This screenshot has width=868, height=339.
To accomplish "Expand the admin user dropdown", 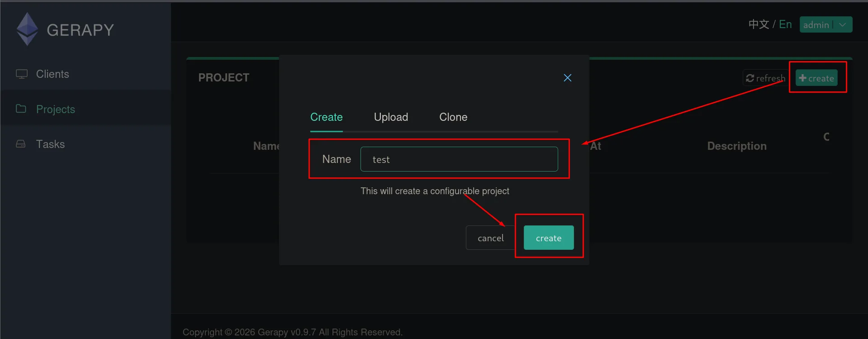I will (x=825, y=24).
